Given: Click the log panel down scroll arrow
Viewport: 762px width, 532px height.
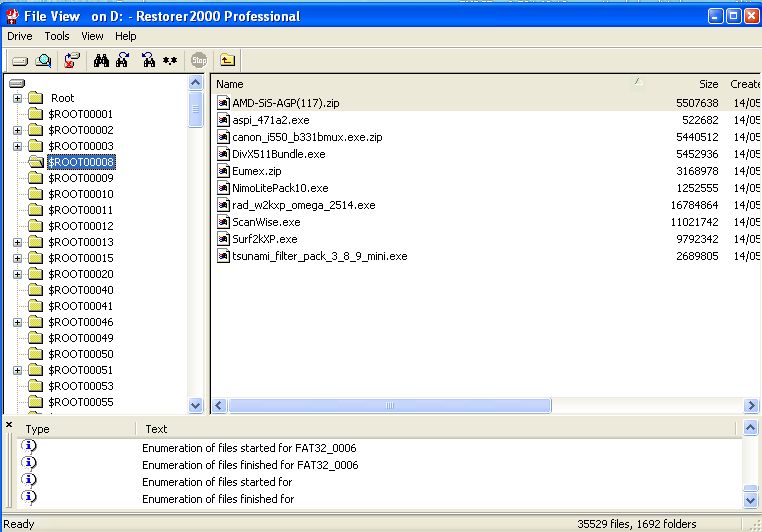Looking at the screenshot, I should click(750, 500).
